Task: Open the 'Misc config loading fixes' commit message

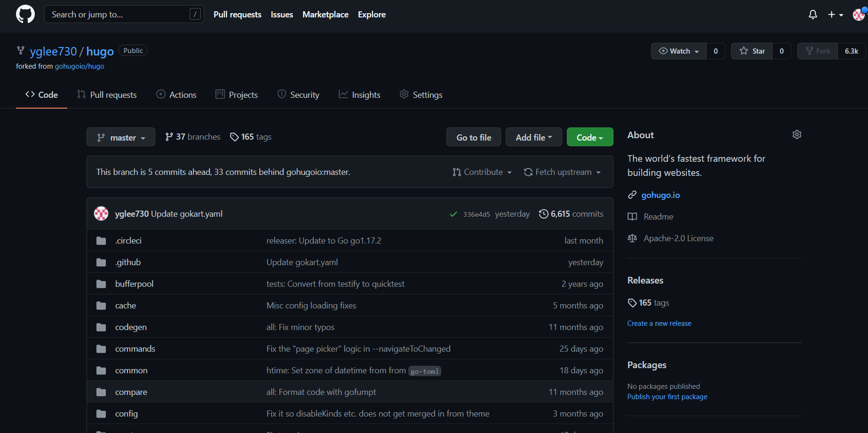Action: click(311, 306)
